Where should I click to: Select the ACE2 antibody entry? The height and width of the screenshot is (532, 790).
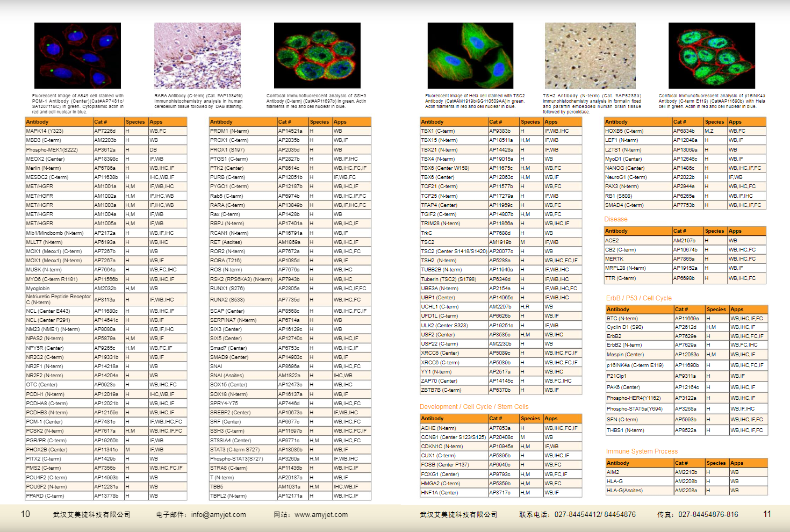tap(612, 241)
